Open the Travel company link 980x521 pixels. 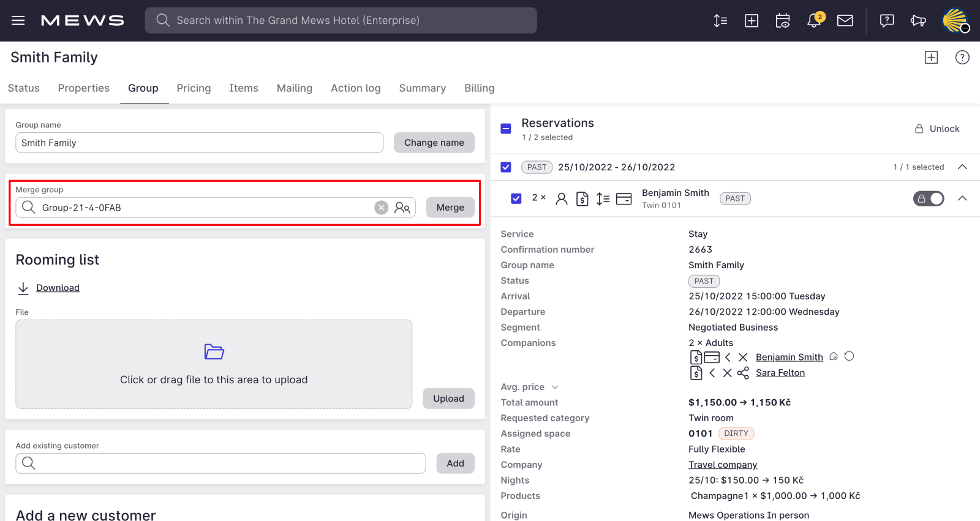(x=723, y=465)
